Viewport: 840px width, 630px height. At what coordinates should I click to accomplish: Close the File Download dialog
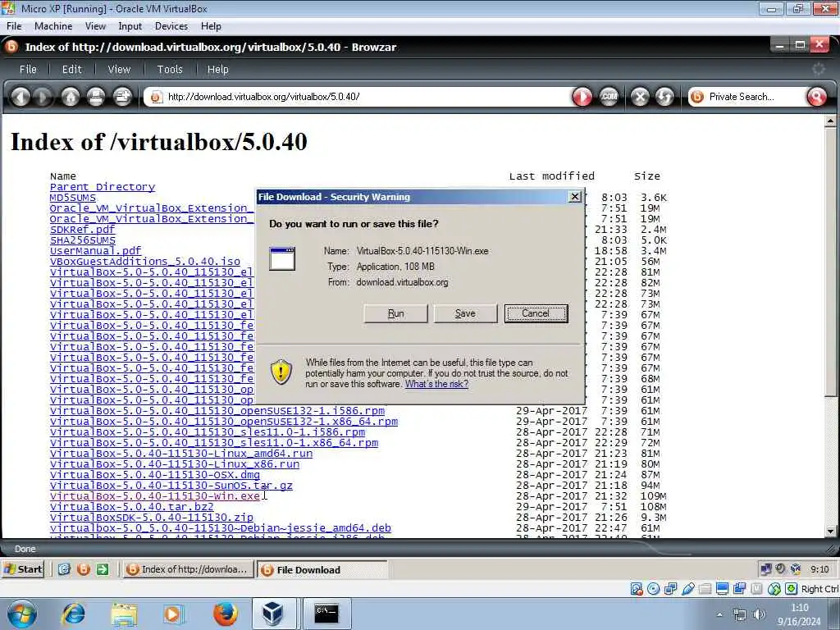[574, 197]
